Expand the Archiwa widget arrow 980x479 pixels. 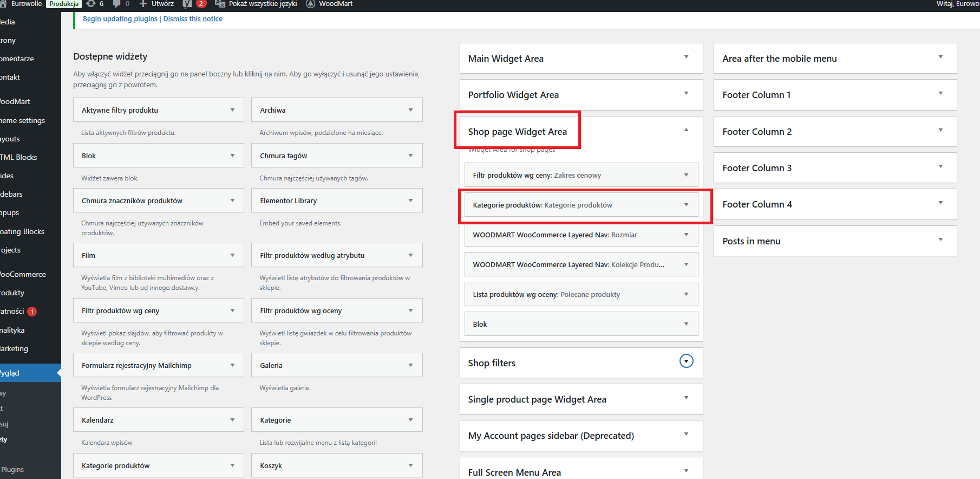[410, 110]
